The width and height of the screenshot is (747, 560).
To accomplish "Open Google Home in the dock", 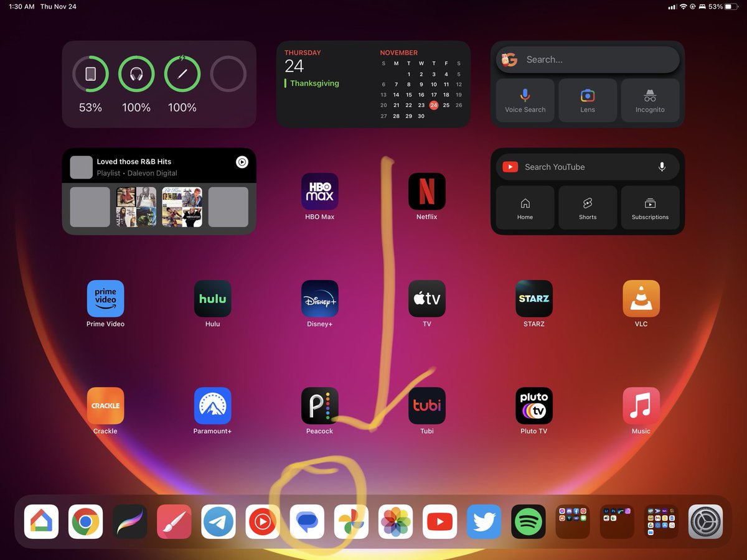I will click(41, 521).
